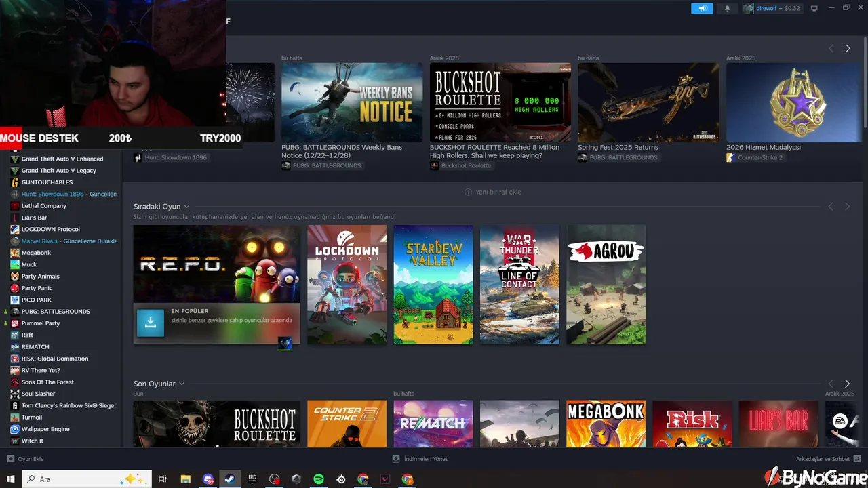868x488 pixels.
Task: Click RISK: Global Domination sidebar icon
Action: tap(15, 359)
